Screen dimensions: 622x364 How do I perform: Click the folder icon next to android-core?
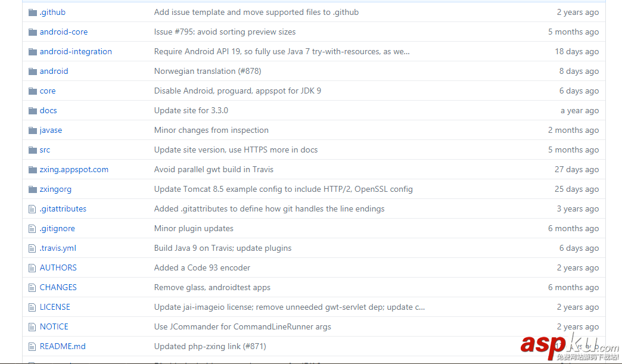pos(33,32)
